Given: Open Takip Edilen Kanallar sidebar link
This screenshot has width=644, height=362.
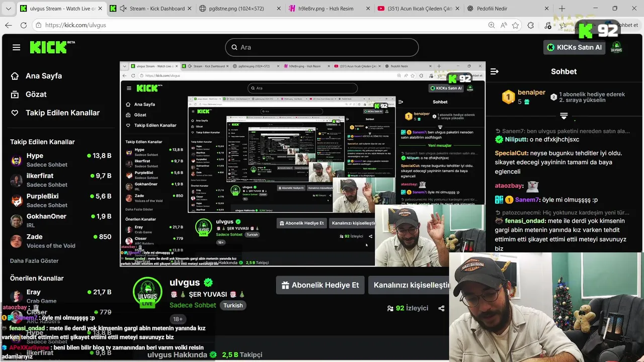Looking at the screenshot, I should pos(62,113).
